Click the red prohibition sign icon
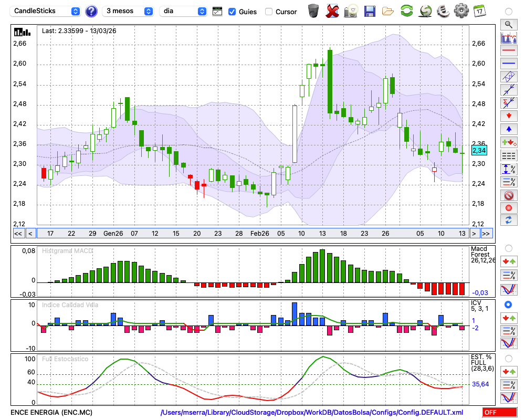The image size is (525, 420). 508,195
